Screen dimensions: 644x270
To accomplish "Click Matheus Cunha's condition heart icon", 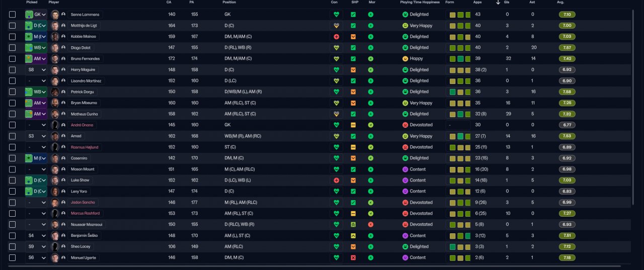I will 337,114.
